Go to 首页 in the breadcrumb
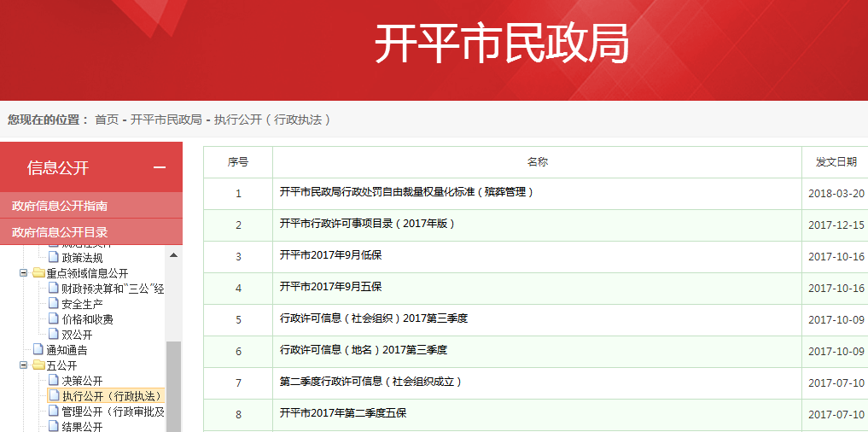This screenshot has height=432, width=868. pyautogui.click(x=107, y=120)
